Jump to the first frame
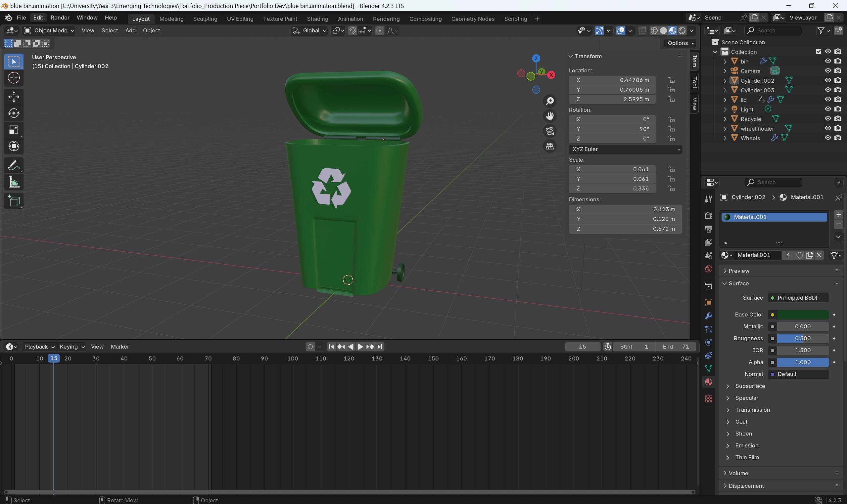The height and width of the screenshot is (504, 847). tap(331, 347)
